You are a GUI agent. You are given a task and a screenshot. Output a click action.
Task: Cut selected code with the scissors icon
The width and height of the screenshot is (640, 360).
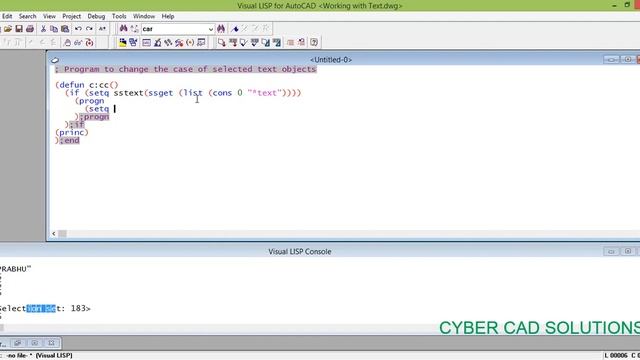pos(43,29)
